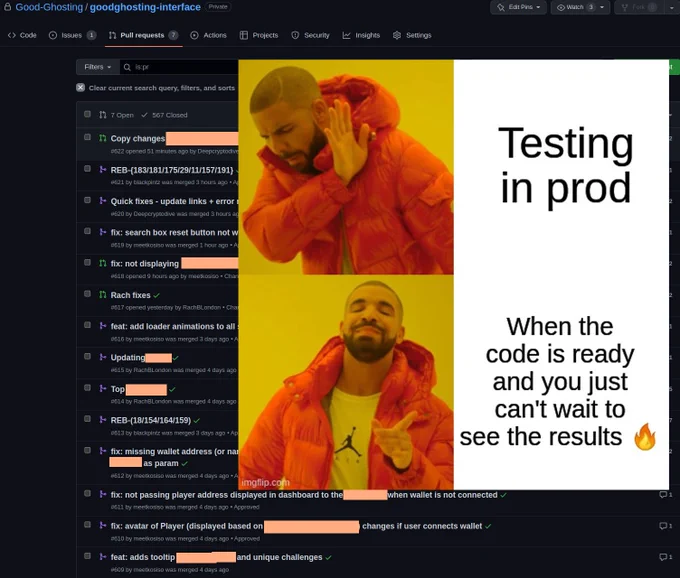Click the clear search query X icon
The image size is (680, 578).
tap(81, 88)
